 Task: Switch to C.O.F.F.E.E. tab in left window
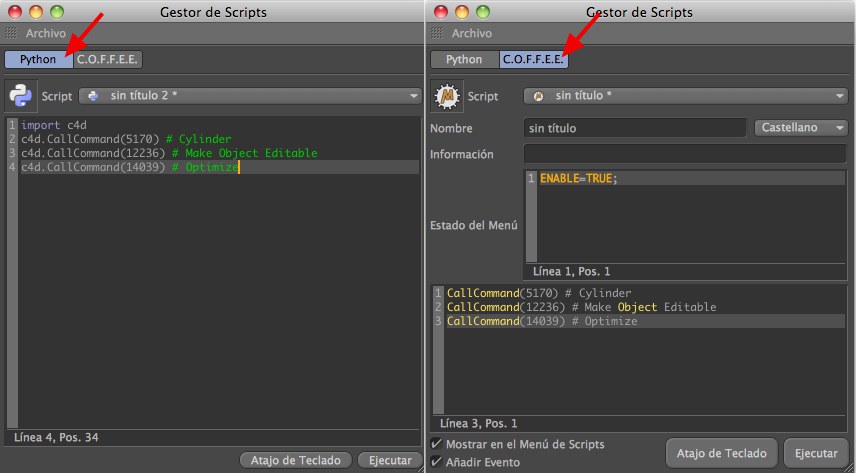point(108,60)
